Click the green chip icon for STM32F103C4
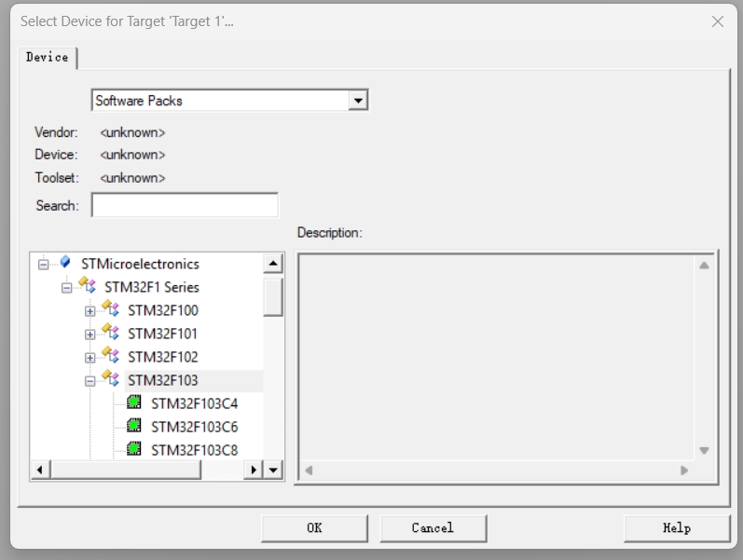The width and height of the screenshot is (743, 560). tap(134, 403)
